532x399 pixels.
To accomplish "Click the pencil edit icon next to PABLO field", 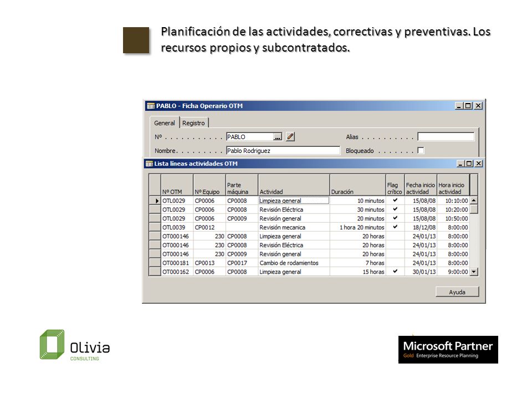I will tap(290, 137).
